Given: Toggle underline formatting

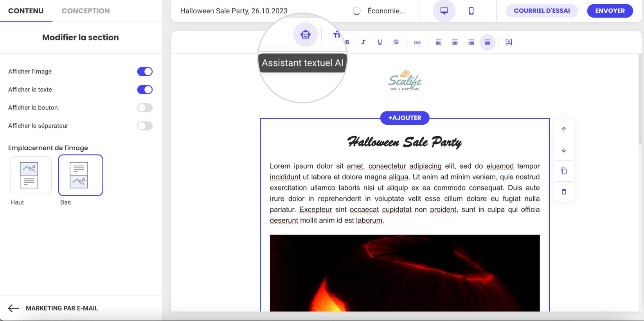Looking at the screenshot, I should coord(380,42).
